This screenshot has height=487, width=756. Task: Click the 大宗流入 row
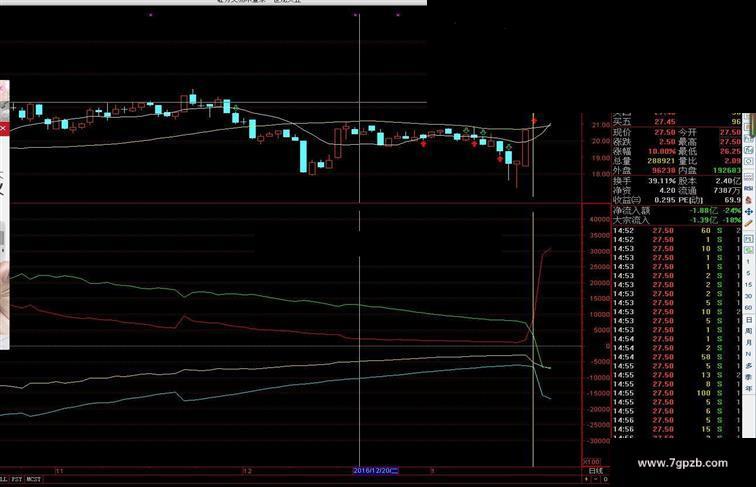coord(677,220)
